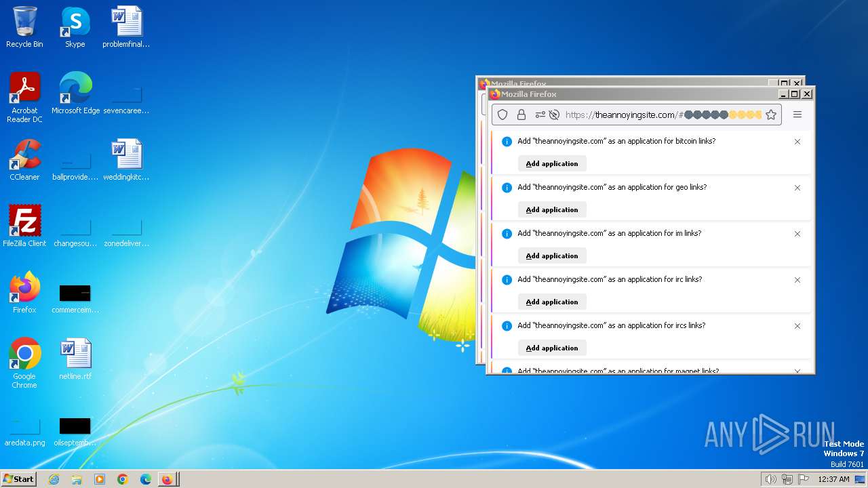Open Internet Explorer from the taskbar
This screenshot has width=868, height=488.
pos(54,479)
